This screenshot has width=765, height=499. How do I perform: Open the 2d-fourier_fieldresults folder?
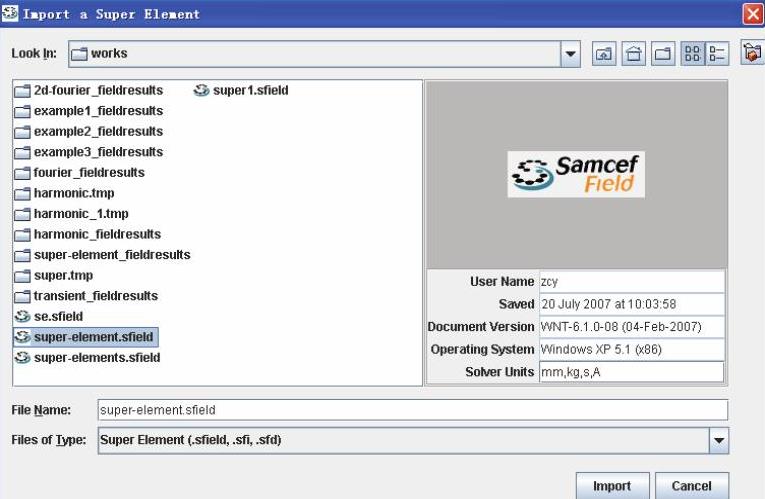[97, 90]
